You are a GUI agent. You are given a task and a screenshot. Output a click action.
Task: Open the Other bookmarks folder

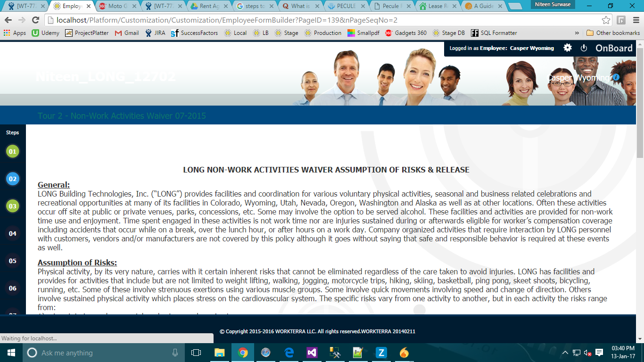click(613, 33)
